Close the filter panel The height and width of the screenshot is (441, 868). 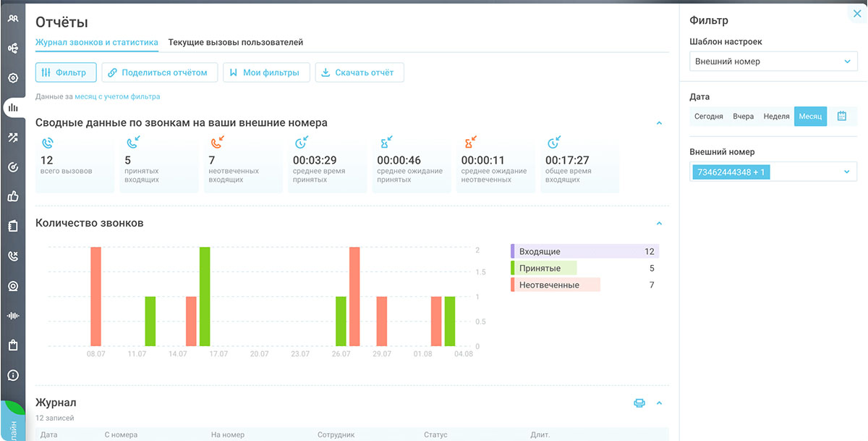(857, 14)
